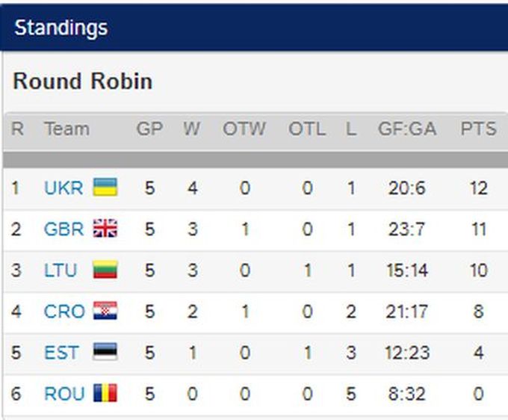The height and width of the screenshot is (420, 508).
Task: Open the CRO team link
Action: pos(64,311)
